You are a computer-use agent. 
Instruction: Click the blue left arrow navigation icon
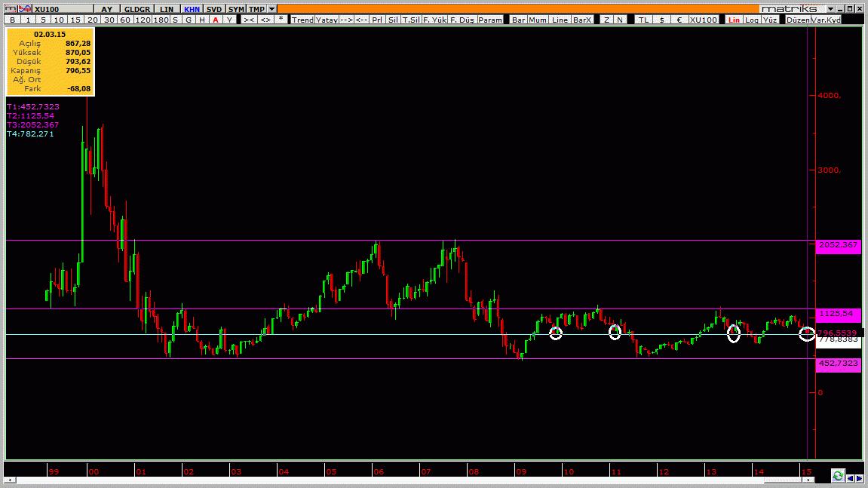pos(850,479)
